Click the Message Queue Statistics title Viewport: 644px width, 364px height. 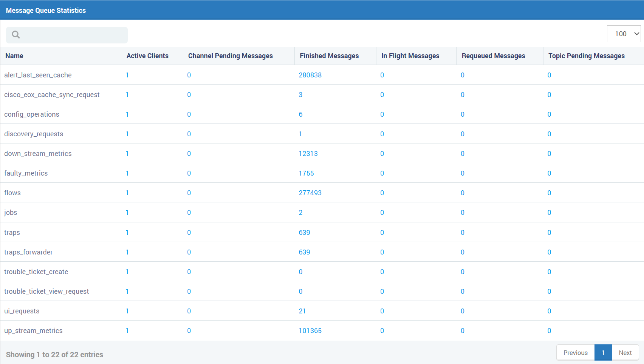pyautogui.click(x=46, y=11)
